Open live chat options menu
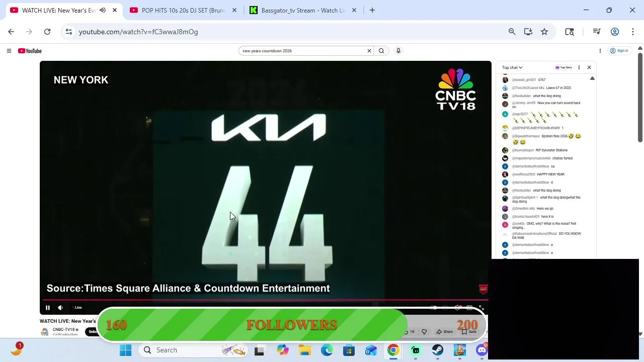 [x=579, y=67]
